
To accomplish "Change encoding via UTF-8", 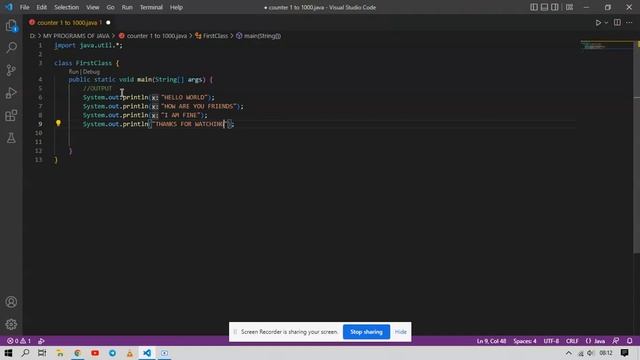I will pyautogui.click(x=551, y=341).
